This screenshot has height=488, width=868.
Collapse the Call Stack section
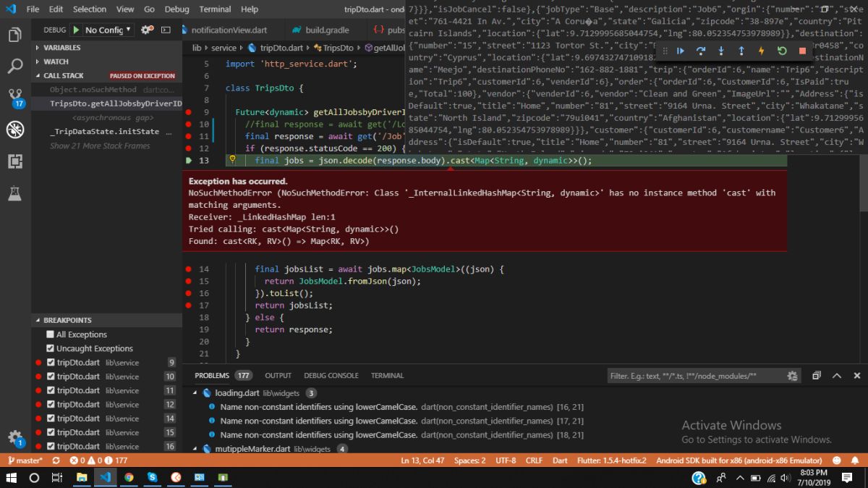click(x=106, y=75)
